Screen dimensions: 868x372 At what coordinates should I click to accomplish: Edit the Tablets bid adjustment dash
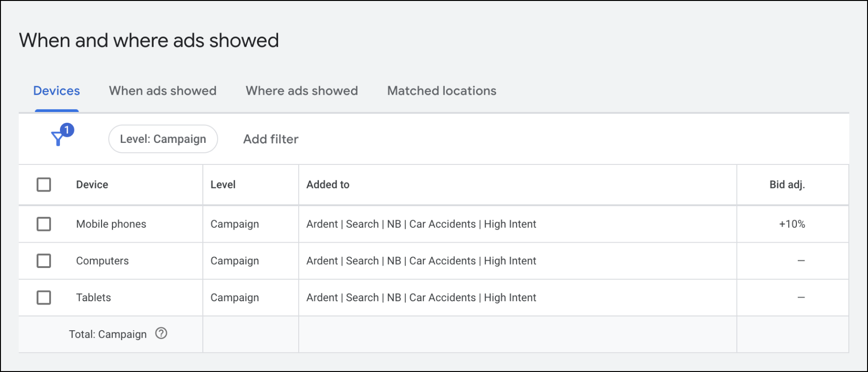coord(801,298)
